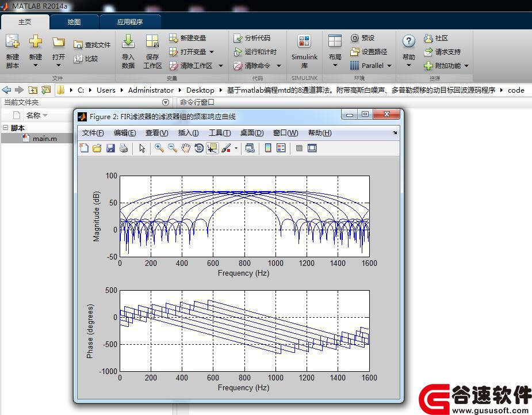
Task: Switch to the Apps (应用程序) tab
Action: tap(129, 22)
